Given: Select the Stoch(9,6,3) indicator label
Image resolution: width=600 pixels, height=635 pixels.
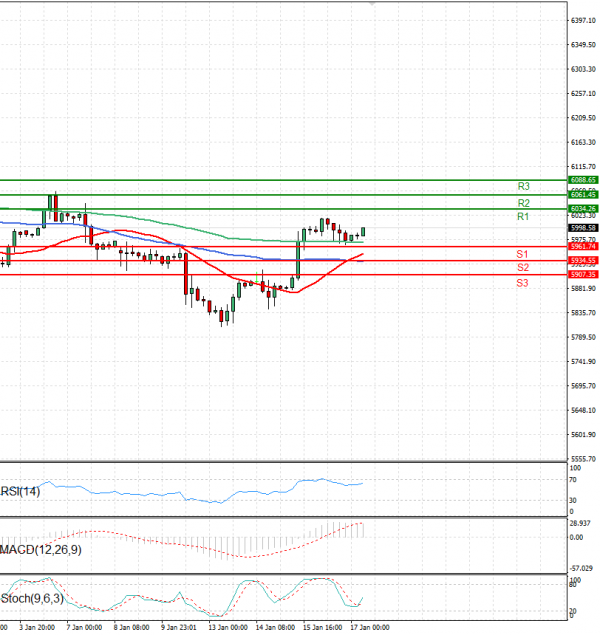Looking at the screenshot, I should coord(32,600).
